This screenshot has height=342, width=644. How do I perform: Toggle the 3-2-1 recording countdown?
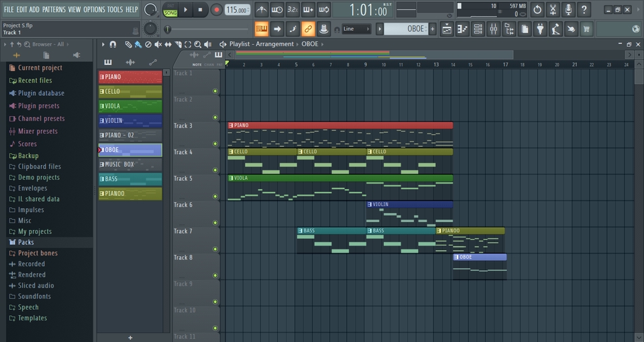click(x=292, y=9)
